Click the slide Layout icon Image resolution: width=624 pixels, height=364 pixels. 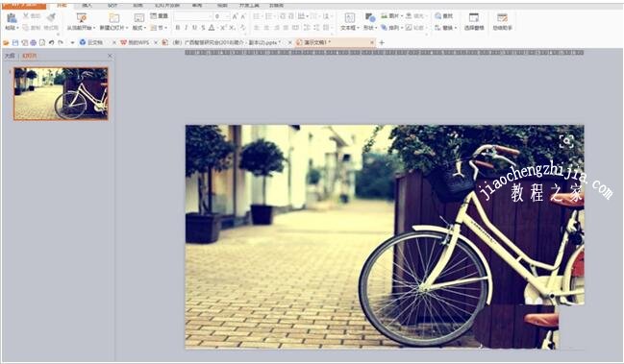coord(138,18)
